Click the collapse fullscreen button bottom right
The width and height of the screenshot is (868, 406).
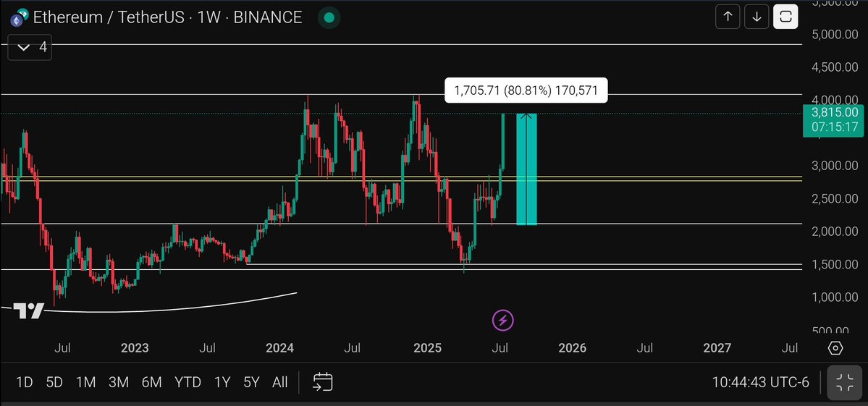click(845, 383)
